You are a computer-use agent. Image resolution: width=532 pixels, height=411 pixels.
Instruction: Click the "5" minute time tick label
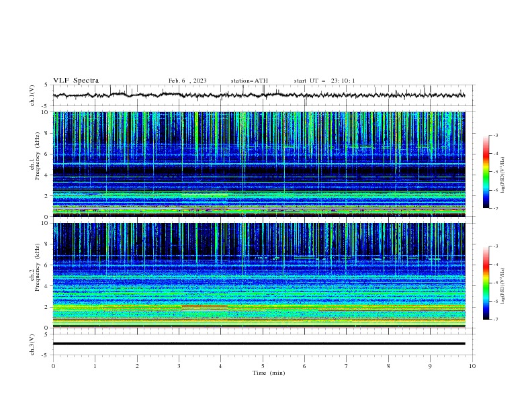(263, 366)
